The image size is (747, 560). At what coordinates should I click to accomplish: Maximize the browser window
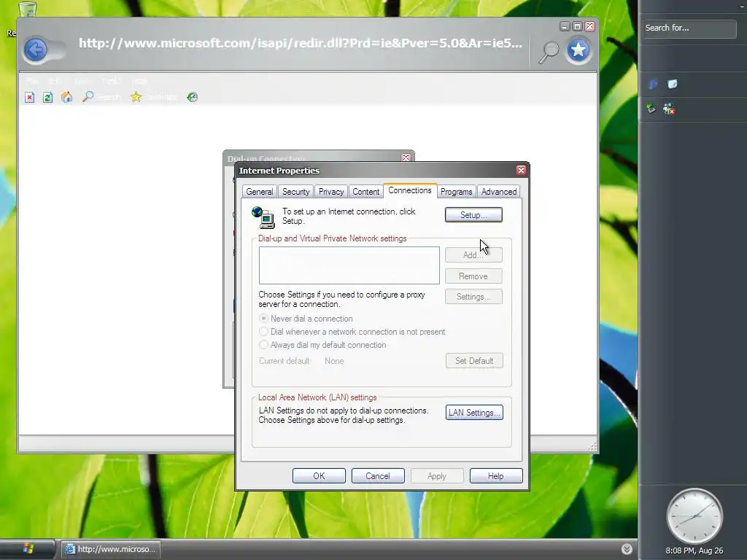[x=577, y=26]
